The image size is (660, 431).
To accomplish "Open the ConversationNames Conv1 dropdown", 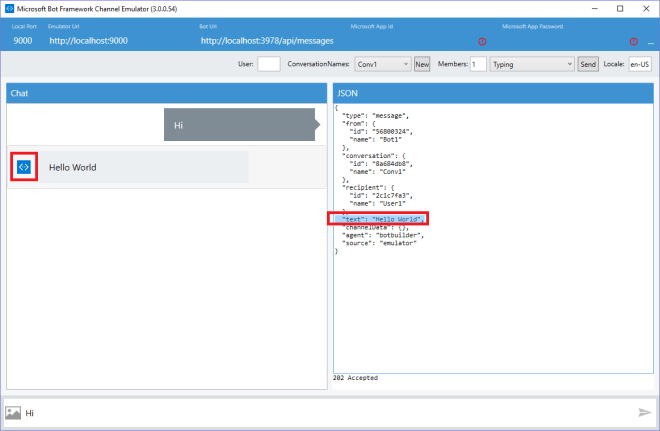I will tap(405, 64).
